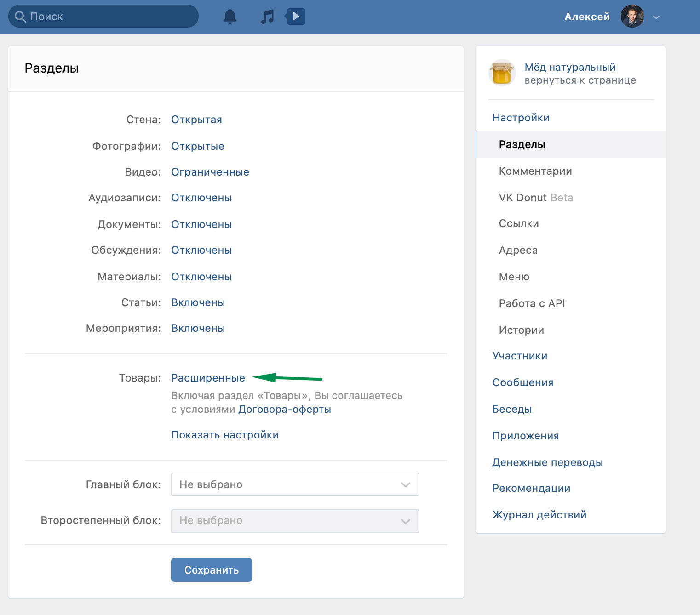This screenshot has width=700, height=615.
Task: Switch to Комментарии in the sidebar
Action: 535,171
